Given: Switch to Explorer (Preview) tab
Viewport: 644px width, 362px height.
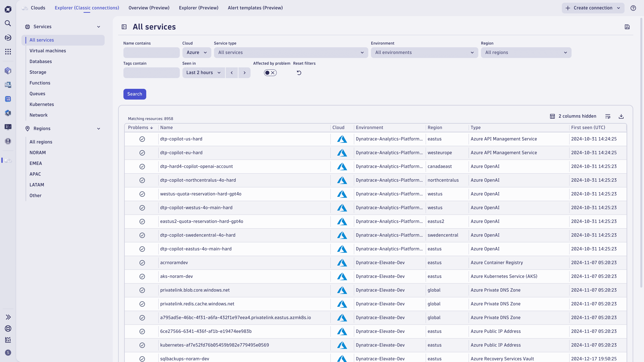Looking at the screenshot, I should pyautogui.click(x=199, y=8).
